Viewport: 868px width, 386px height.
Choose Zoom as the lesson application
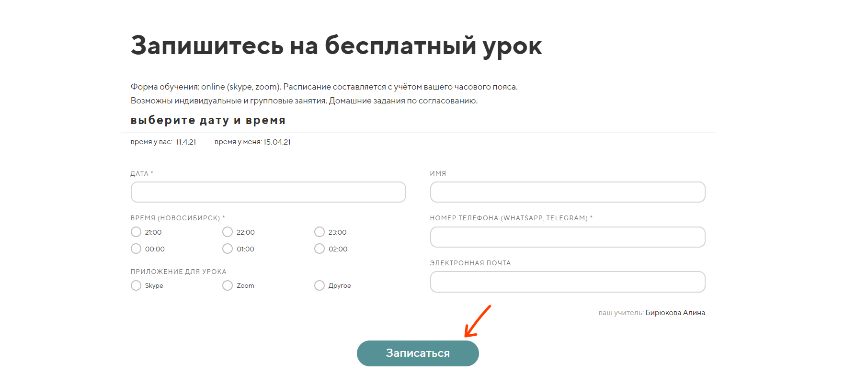tap(228, 285)
